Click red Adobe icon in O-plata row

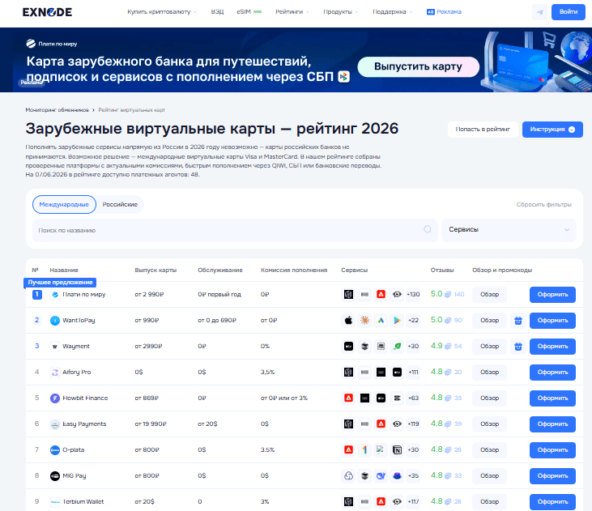click(x=348, y=449)
